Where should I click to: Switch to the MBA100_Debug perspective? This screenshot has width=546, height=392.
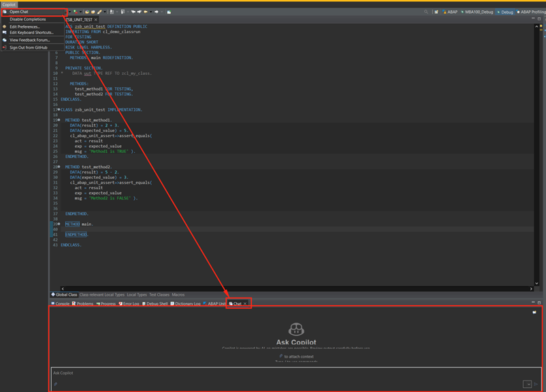(x=477, y=12)
